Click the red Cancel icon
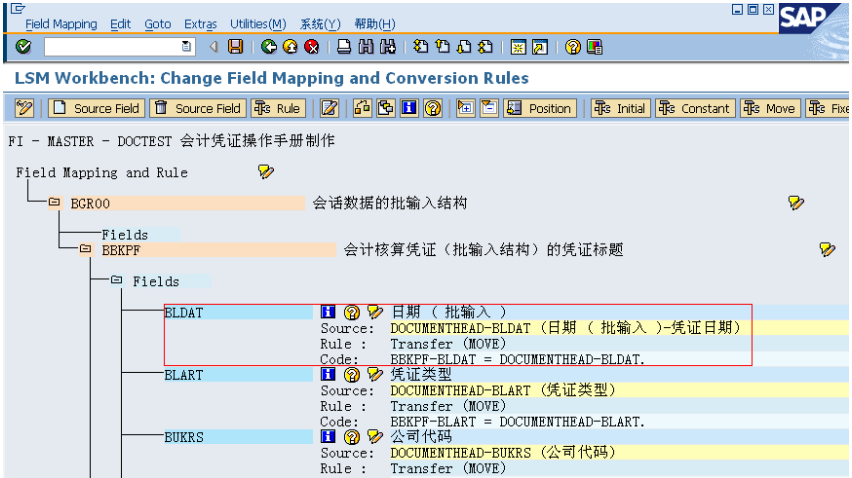The height and width of the screenshot is (478, 852). click(311, 47)
